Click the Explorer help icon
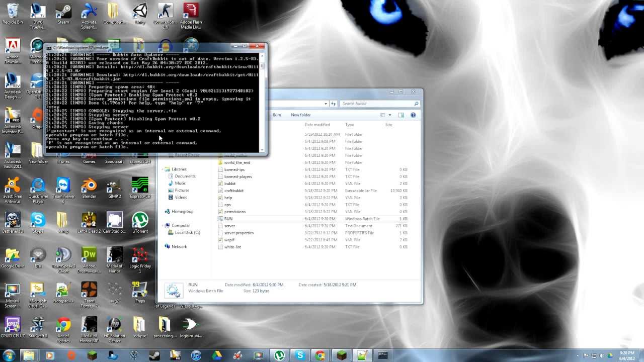 pyautogui.click(x=413, y=115)
